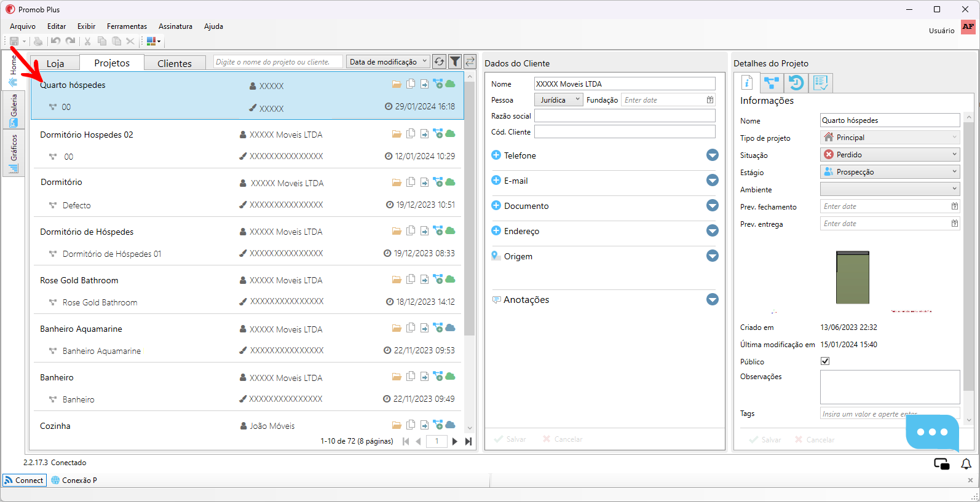The image size is (980, 502).
Task: Add a phone with the Telefone plus icon
Action: pos(496,155)
